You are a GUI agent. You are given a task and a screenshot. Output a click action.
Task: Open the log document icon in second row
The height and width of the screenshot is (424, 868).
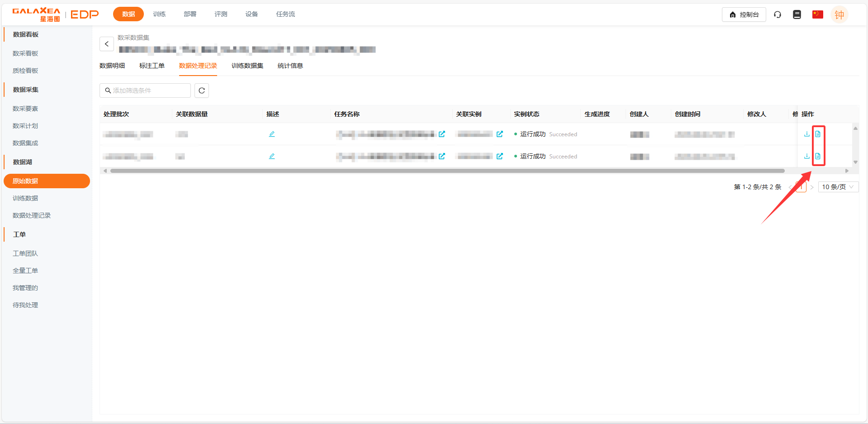[x=818, y=156]
